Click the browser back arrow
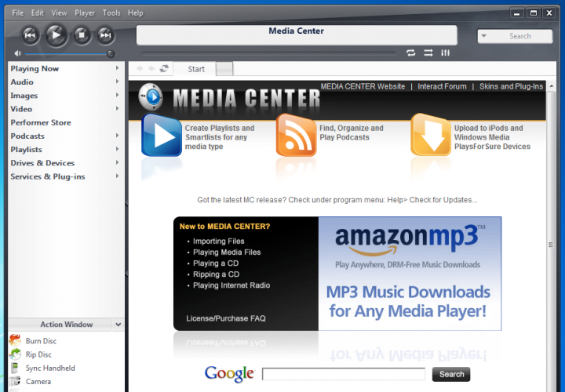The width and height of the screenshot is (565, 392). [x=140, y=68]
